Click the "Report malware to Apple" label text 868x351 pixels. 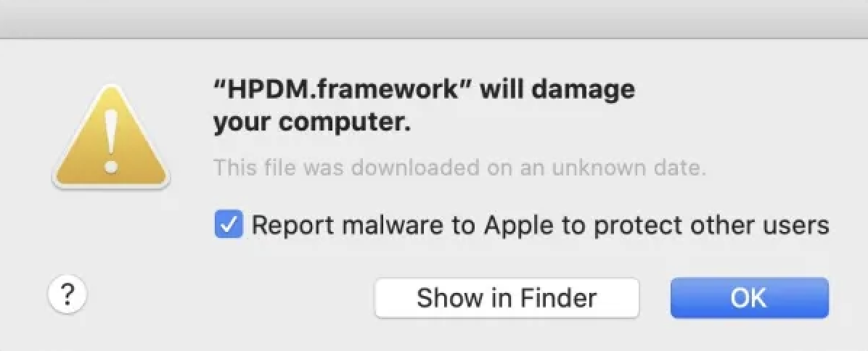click(364, 225)
